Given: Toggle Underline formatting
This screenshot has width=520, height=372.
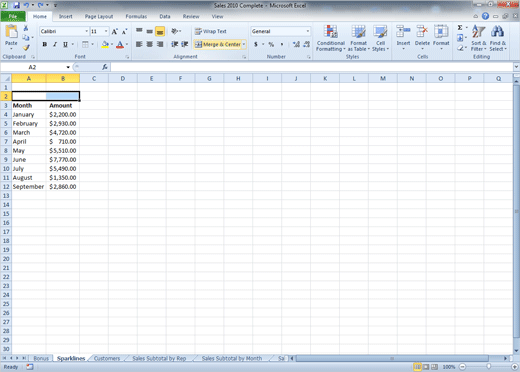Looking at the screenshot, I should pos(65,44).
